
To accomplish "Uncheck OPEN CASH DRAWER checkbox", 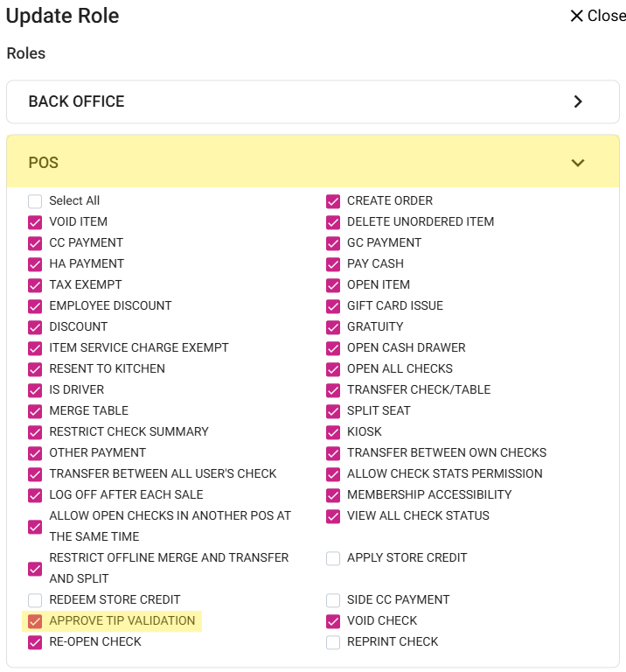I will click(x=333, y=348).
